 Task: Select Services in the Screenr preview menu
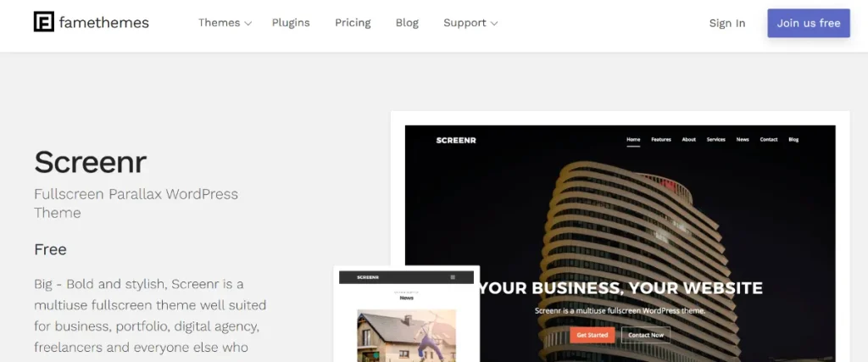pyautogui.click(x=715, y=140)
